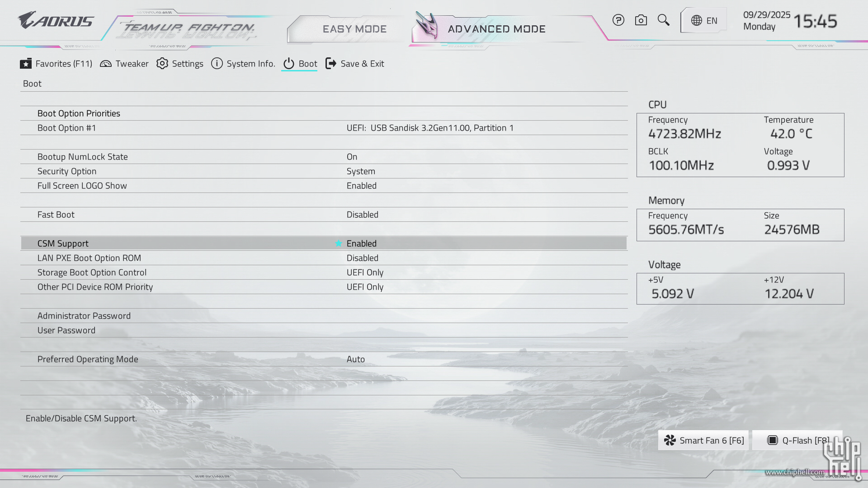868x488 pixels.
Task: Open Storage Boot Option Control dropdown
Action: (x=365, y=272)
